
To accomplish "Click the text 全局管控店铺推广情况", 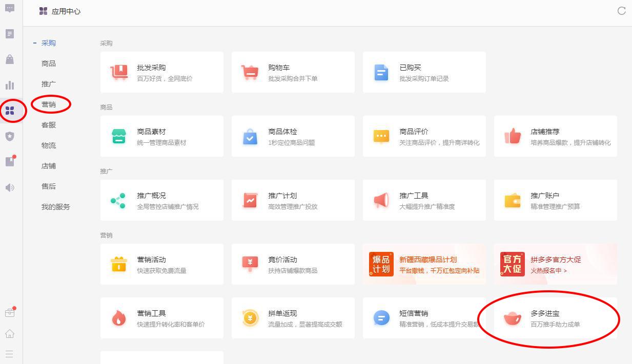I will [168, 206].
